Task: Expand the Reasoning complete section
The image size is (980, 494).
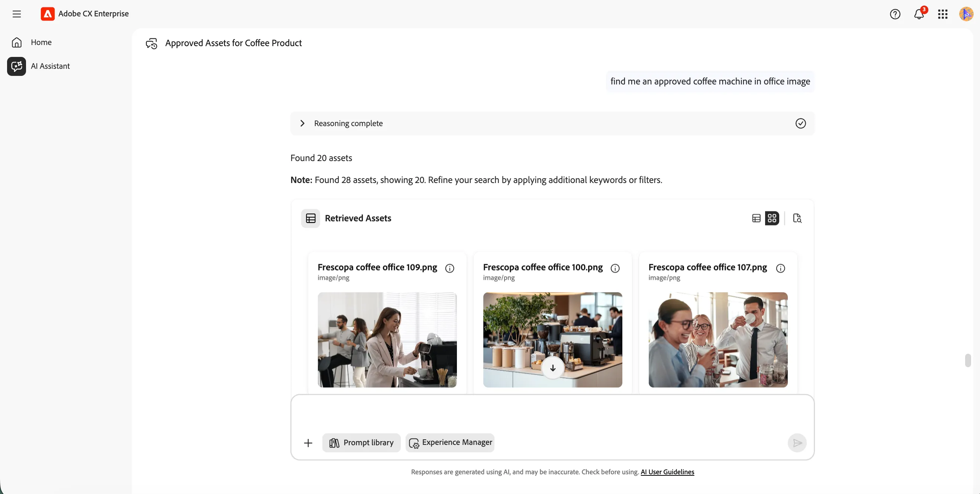Action: tap(303, 123)
